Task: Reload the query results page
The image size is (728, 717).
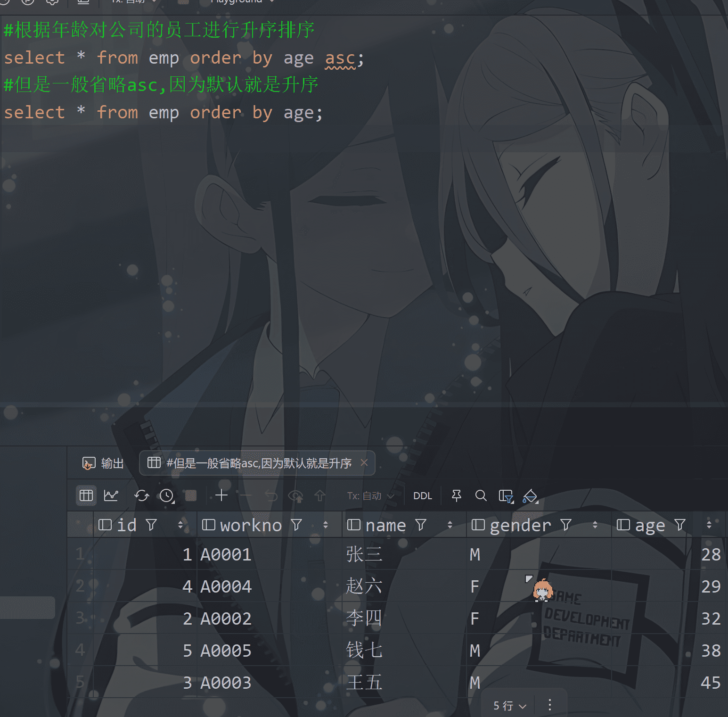Action: tap(141, 495)
